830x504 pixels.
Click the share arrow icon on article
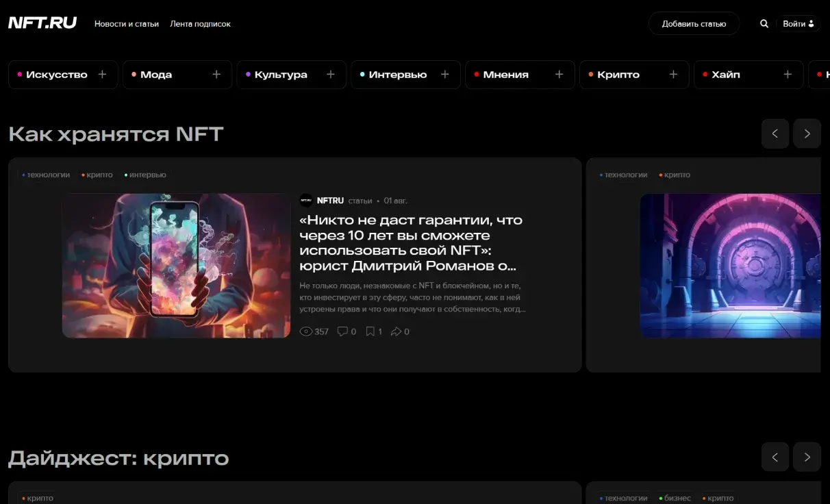pos(396,331)
